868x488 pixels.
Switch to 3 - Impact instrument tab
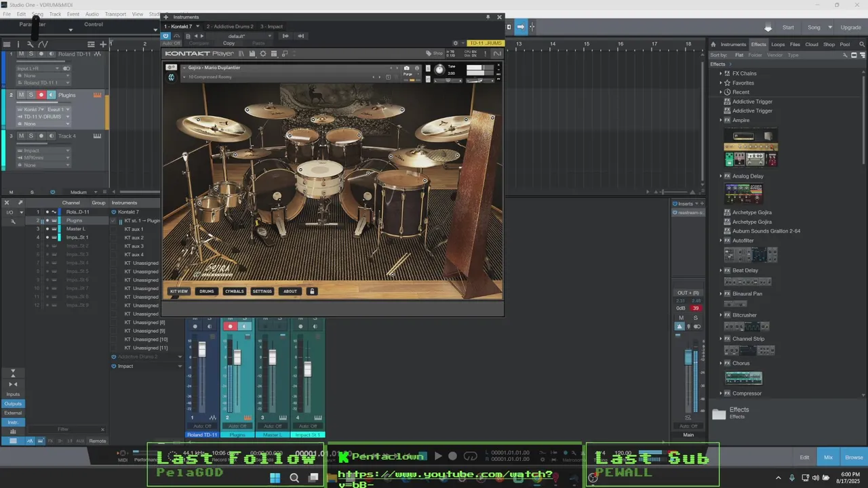pos(271,26)
